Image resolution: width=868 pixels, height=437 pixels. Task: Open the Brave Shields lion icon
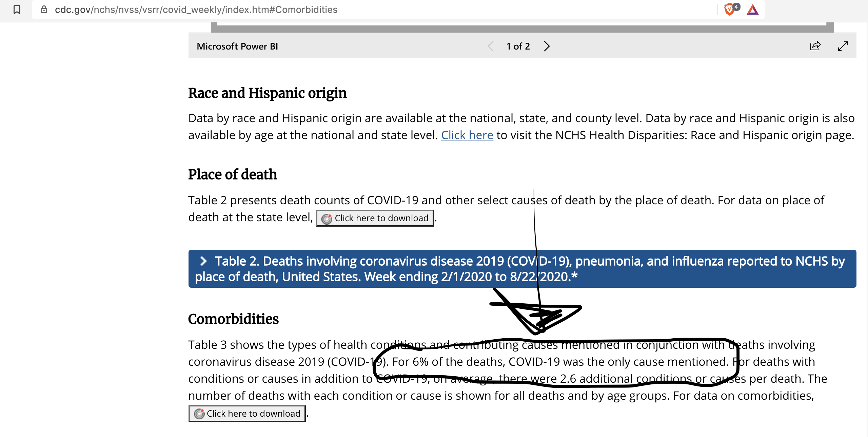coord(729,9)
